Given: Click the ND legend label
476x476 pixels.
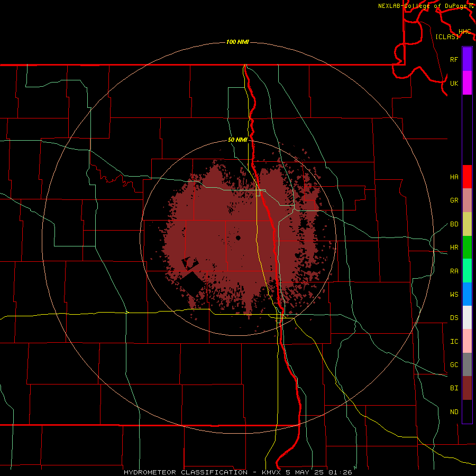Looking at the screenshot, I should click(x=454, y=412).
